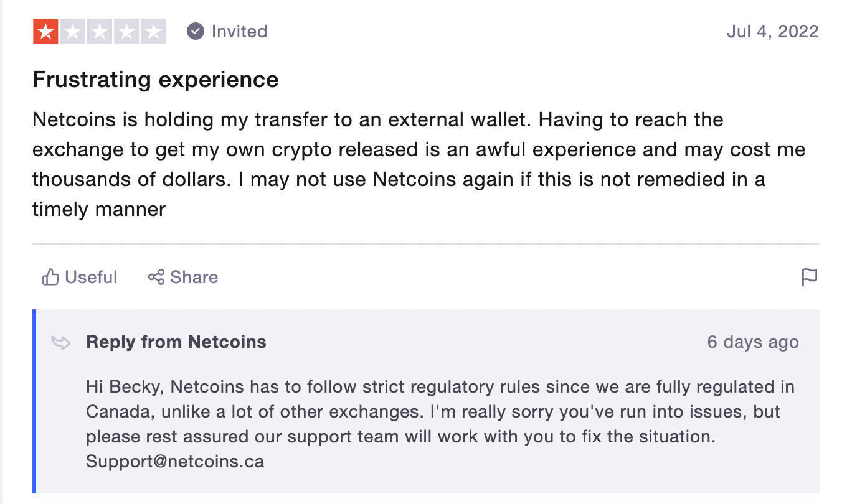This screenshot has height=504, width=847.
Task: Open the review titled Frustrating experience
Action: (155, 80)
